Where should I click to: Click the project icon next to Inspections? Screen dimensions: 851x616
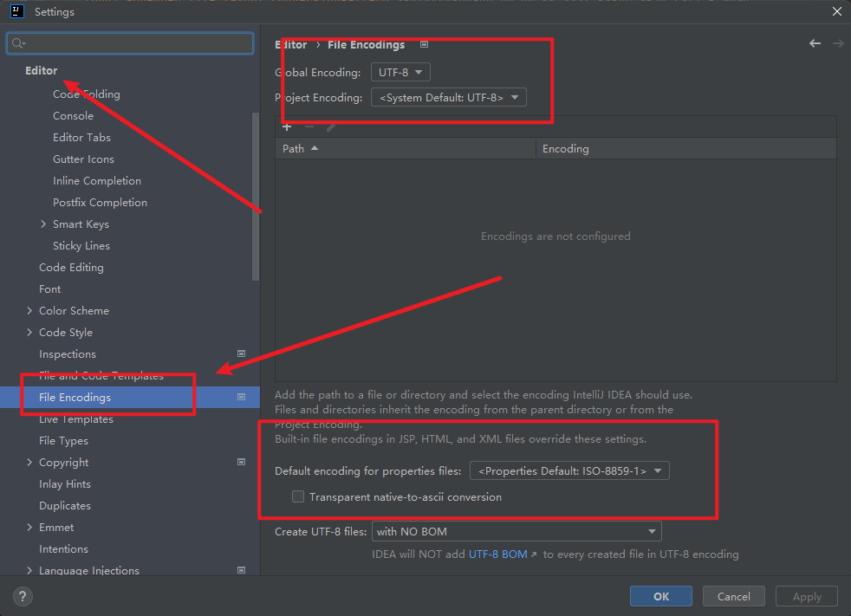click(242, 353)
